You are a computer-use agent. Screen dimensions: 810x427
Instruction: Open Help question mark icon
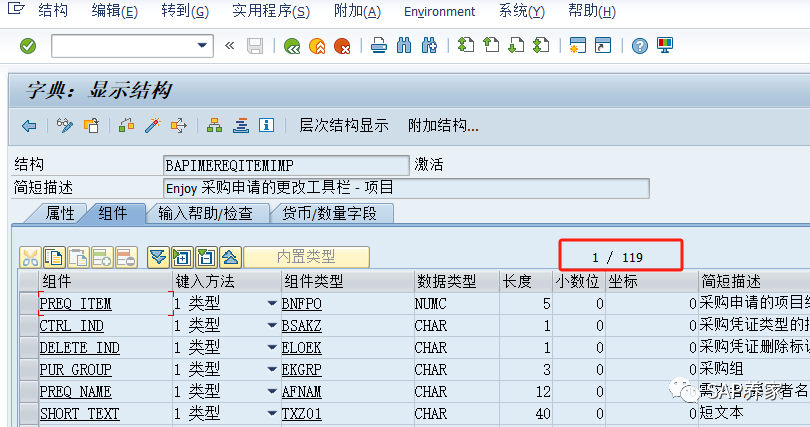pyautogui.click(x=640, y=46)
